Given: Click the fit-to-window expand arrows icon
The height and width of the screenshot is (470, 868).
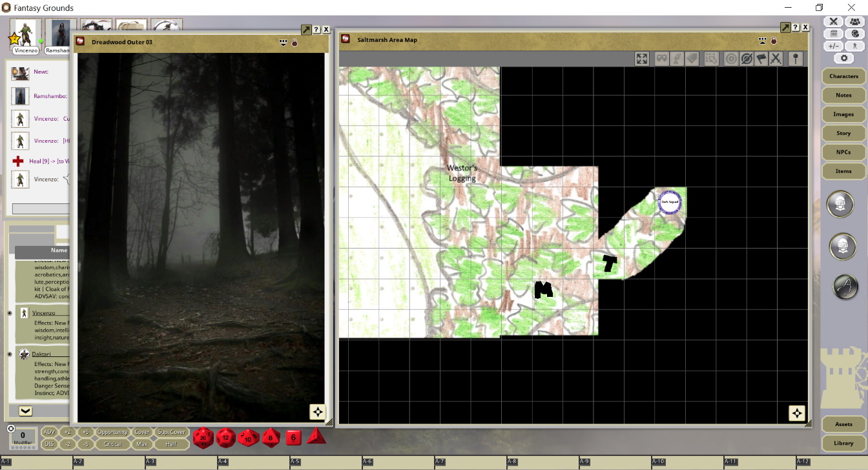Looking at the screenshot, I should pyautogui.click(x=641, y=59).
